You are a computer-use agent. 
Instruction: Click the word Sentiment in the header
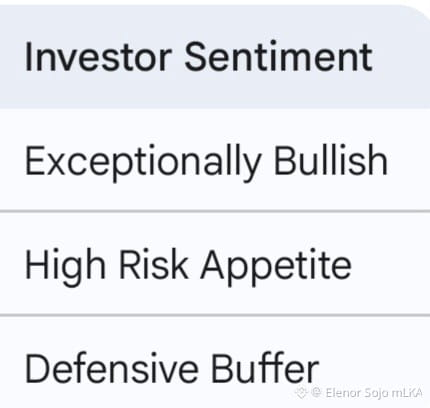[x=278, y=56]
